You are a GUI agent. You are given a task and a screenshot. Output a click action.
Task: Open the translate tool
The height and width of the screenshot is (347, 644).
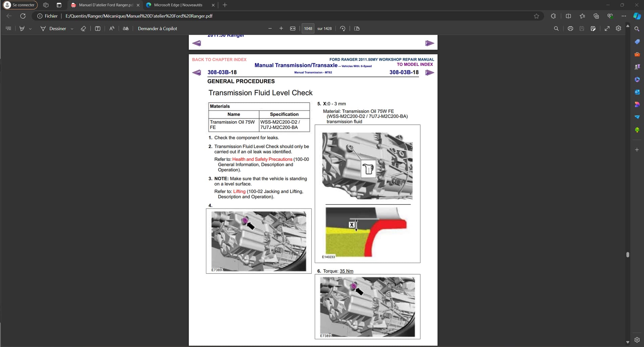[x=126, y=28]
